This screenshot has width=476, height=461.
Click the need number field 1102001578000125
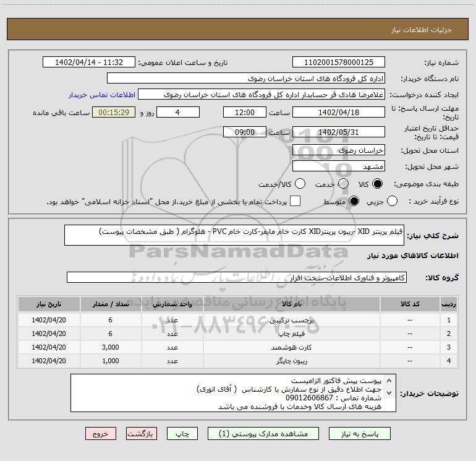pyautogui.click(x=339, y=62)
